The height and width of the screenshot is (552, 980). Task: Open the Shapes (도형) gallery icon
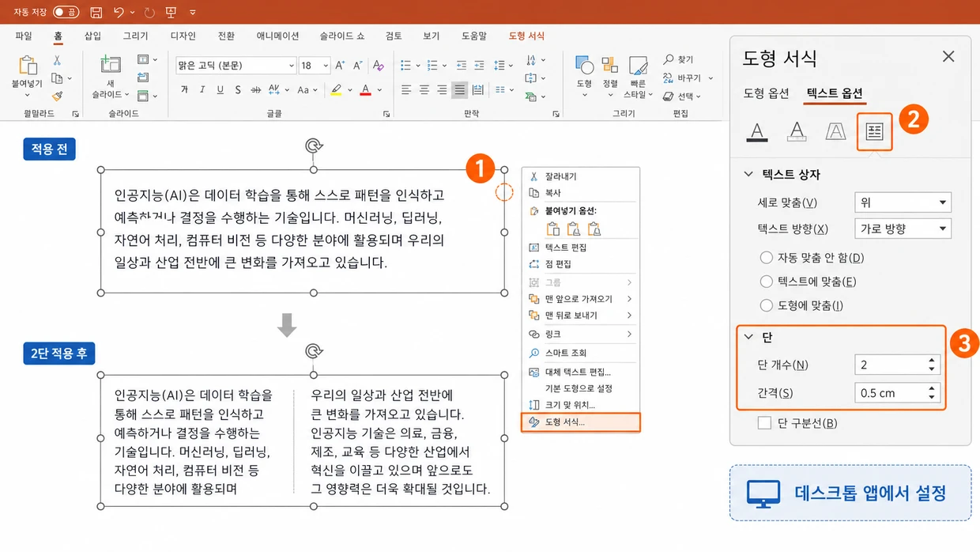point(584,65)
